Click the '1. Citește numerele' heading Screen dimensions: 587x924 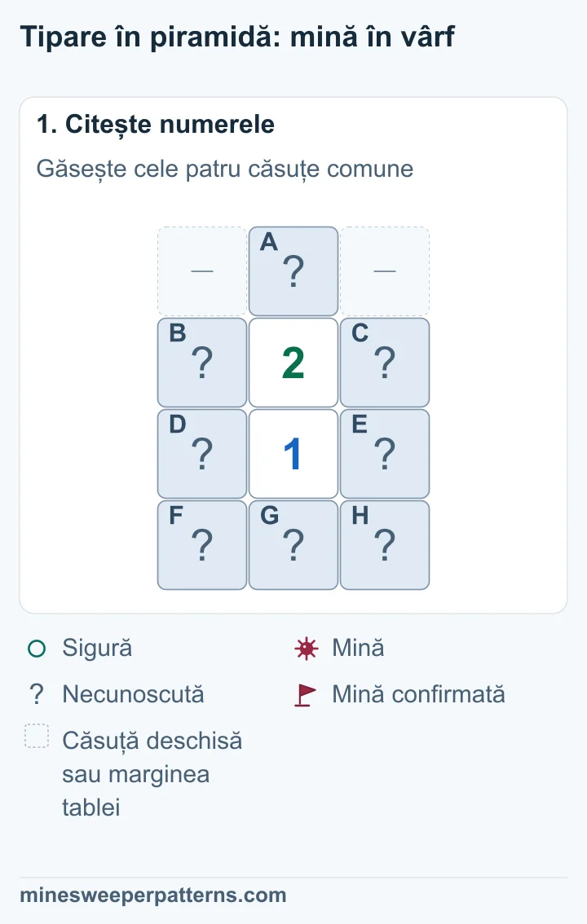click(156, 125)
